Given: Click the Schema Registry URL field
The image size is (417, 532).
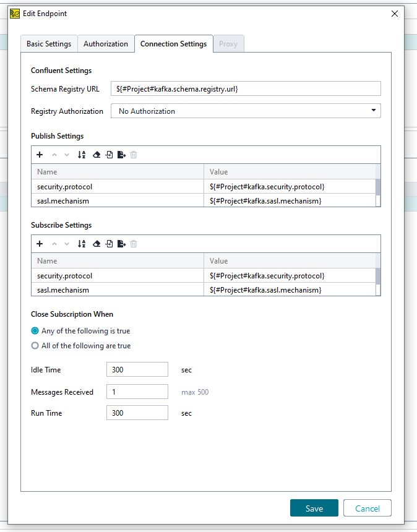Looking at the screenshot, I should (x=246, y=89).
